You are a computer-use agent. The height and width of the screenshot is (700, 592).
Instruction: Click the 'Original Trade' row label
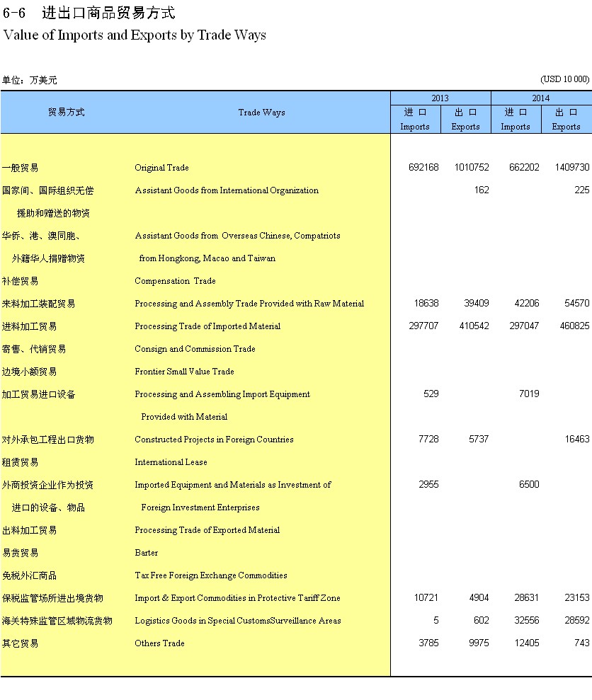tap(161, 168)
